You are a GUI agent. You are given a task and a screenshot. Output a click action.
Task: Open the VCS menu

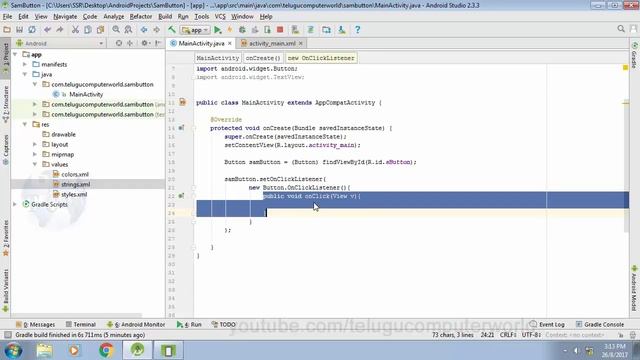coord(220,16)
